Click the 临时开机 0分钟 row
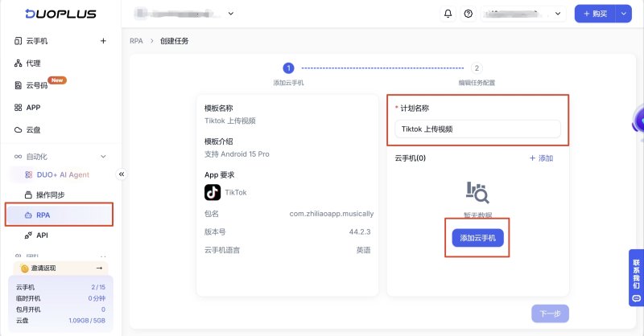The height and width of the screenshot is (336, 644). coord(60,298)
